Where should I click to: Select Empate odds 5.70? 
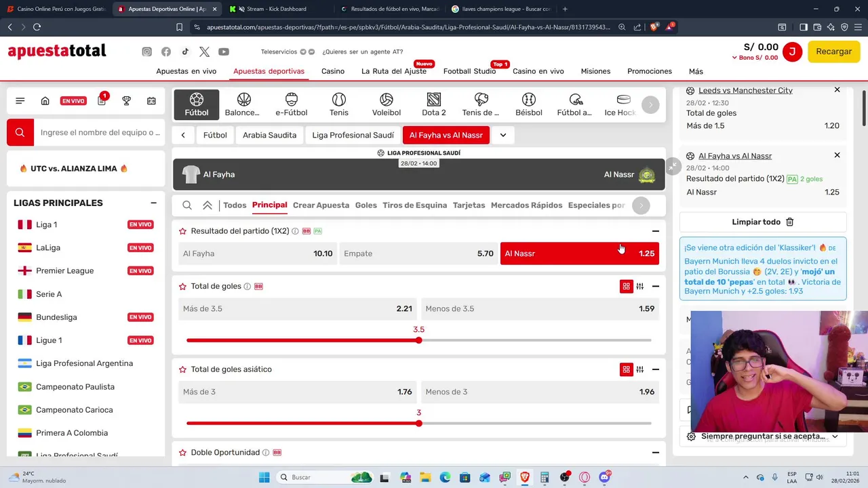click(418, 253)
